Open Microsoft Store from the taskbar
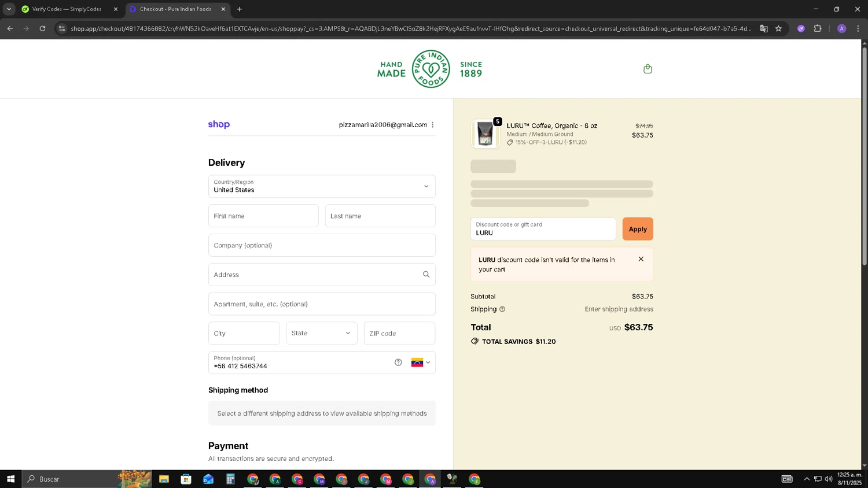 pyautogui.click(x=186, y=479)
